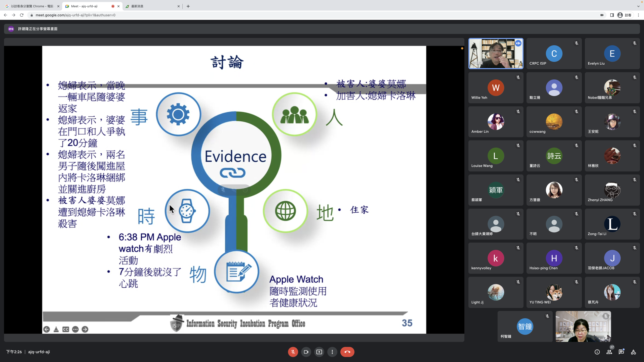Open meeting details info icon
The image size is (644, 362).
click(x=597, y=352)
